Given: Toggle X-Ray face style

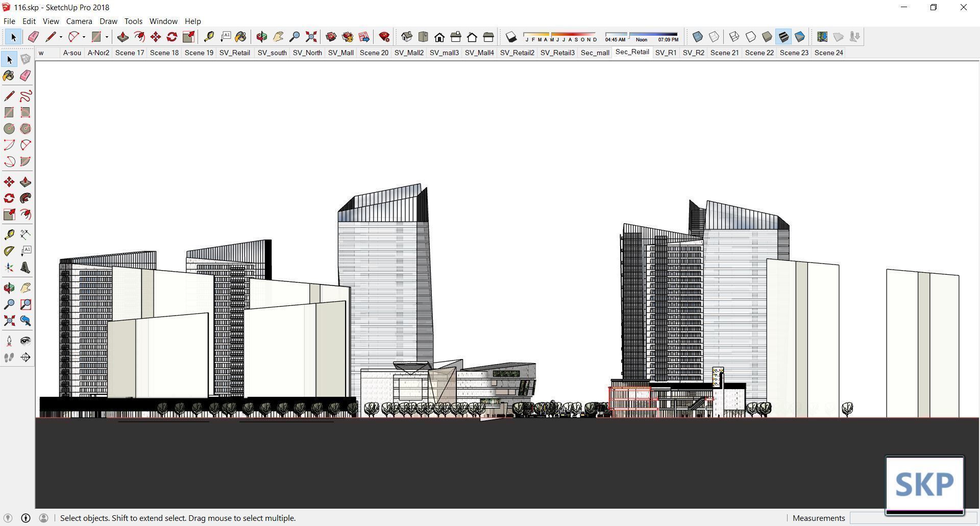Looking at the screenshot, I should click(698, 37).
